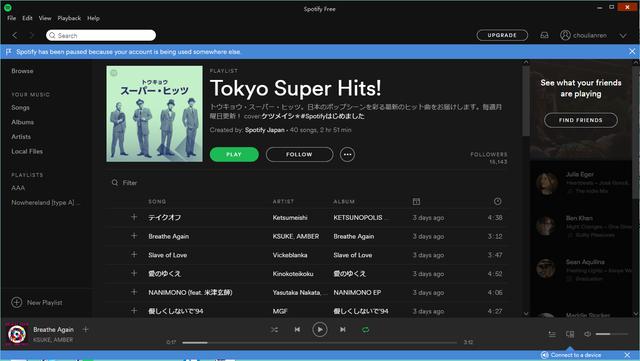Click the Tokyo Super Hits cover art
The height and width of the screenshot is (361, 640).
pyautogui.click(x=154, y=114)
